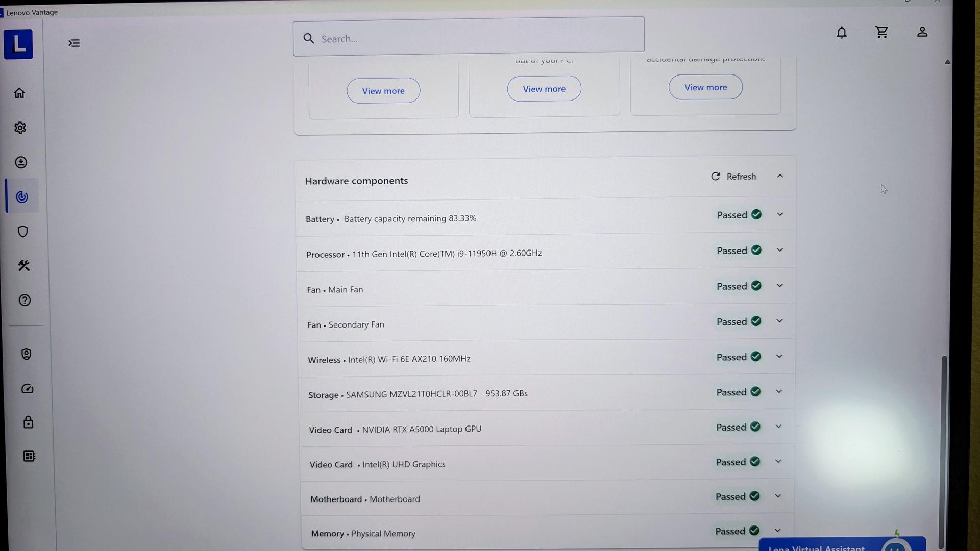980x551 pixels.
Task: Open the notifications bell
Action: (x=842, y=33)
